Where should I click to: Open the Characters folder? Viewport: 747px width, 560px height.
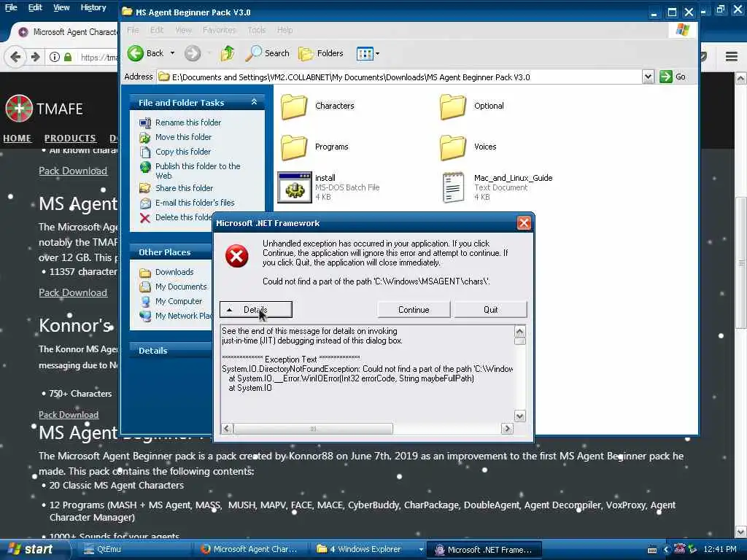coord(294,106)
